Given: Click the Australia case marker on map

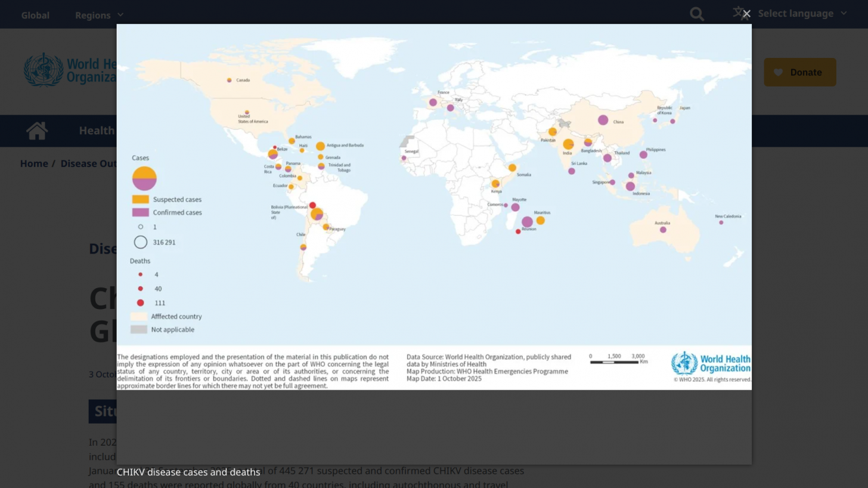Looking at the screenshot, I should coord(663,230).
